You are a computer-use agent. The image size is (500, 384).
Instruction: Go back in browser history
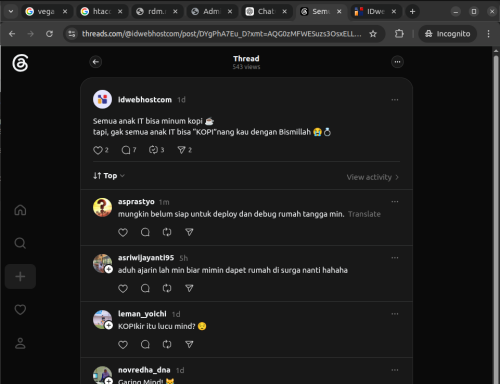pyautogui.click(x=12, y=34)
